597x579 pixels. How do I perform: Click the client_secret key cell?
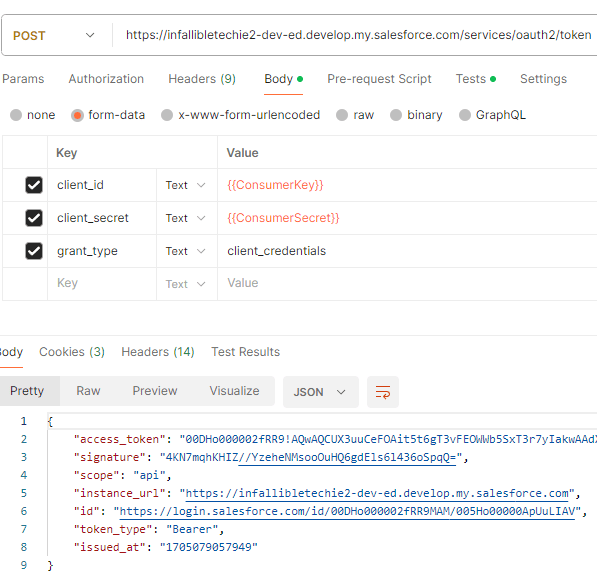102,218
